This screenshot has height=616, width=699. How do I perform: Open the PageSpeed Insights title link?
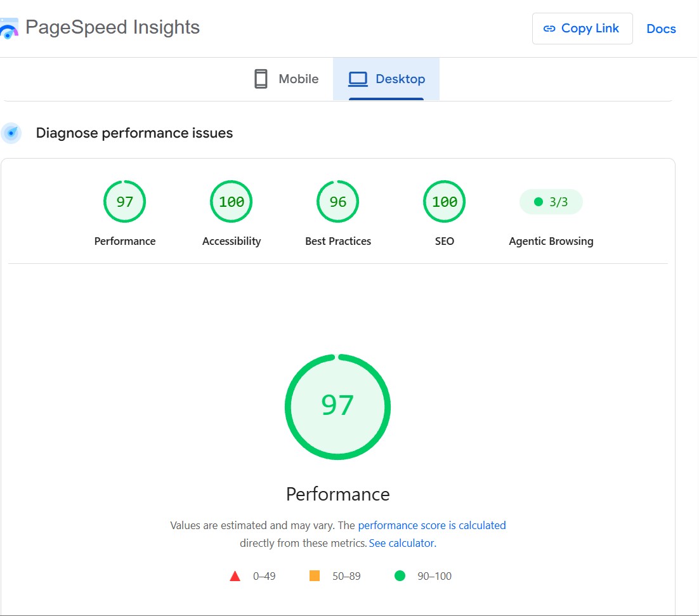tap(112, 27)
